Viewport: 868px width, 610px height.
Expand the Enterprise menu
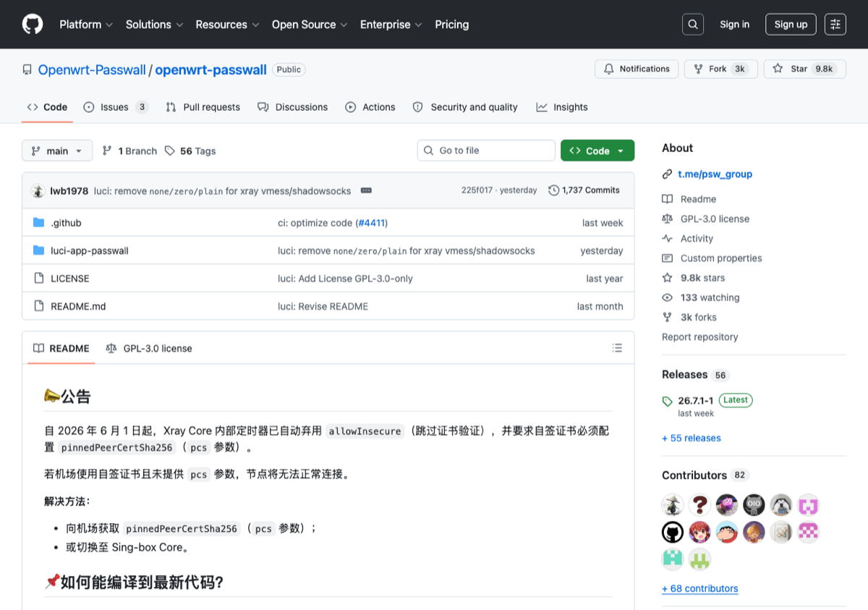tap(391, 25)
